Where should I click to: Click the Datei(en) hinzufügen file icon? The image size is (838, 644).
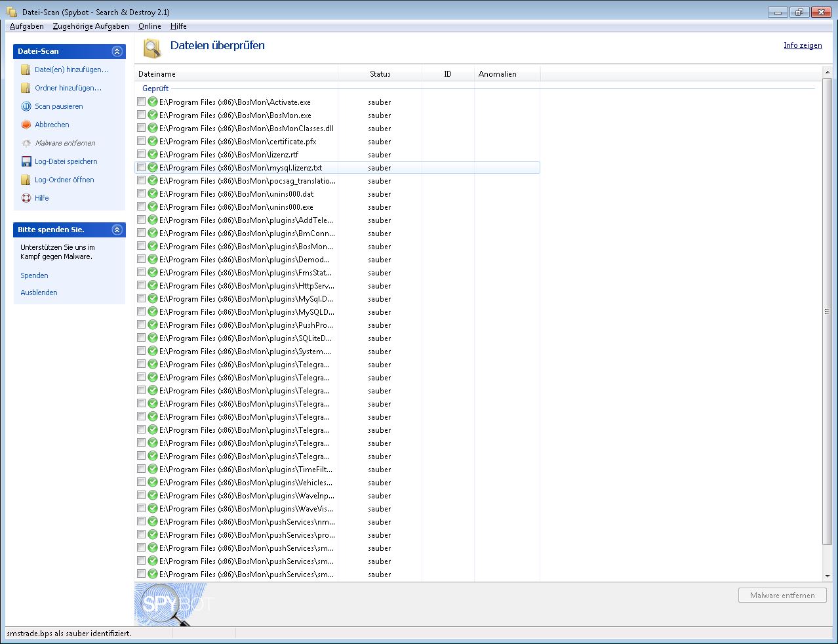click(26, 70)
